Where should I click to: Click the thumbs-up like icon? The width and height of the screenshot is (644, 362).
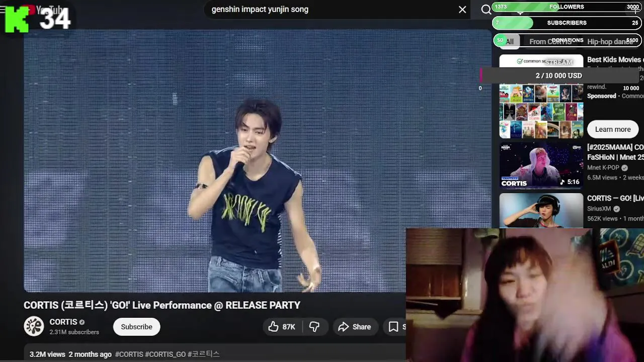pos(273,327)
